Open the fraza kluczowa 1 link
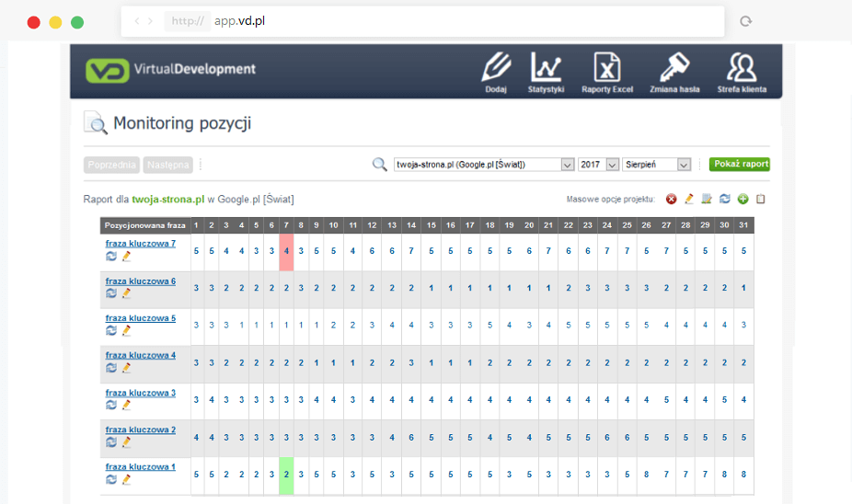Screen dimensions: 852x504 (140, 466)
